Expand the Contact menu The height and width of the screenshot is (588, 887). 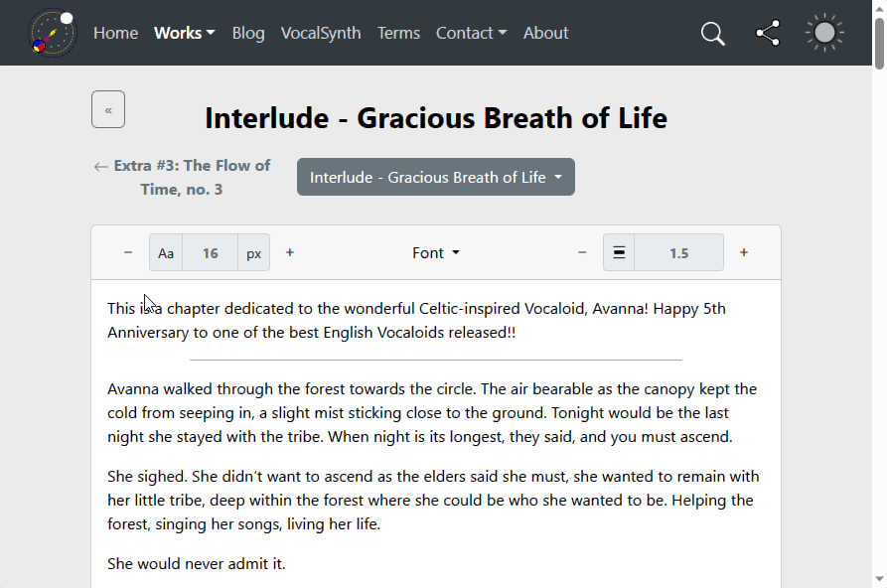(x=471, y=33)
